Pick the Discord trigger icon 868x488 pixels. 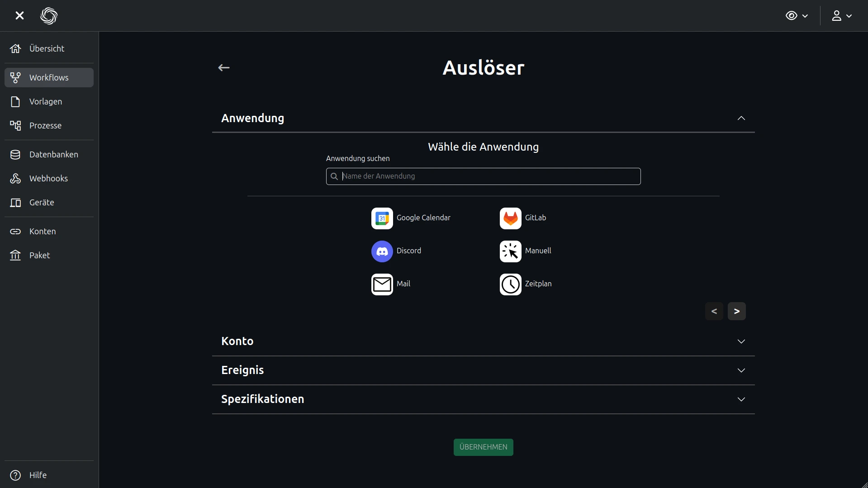(x=382, y=251)
